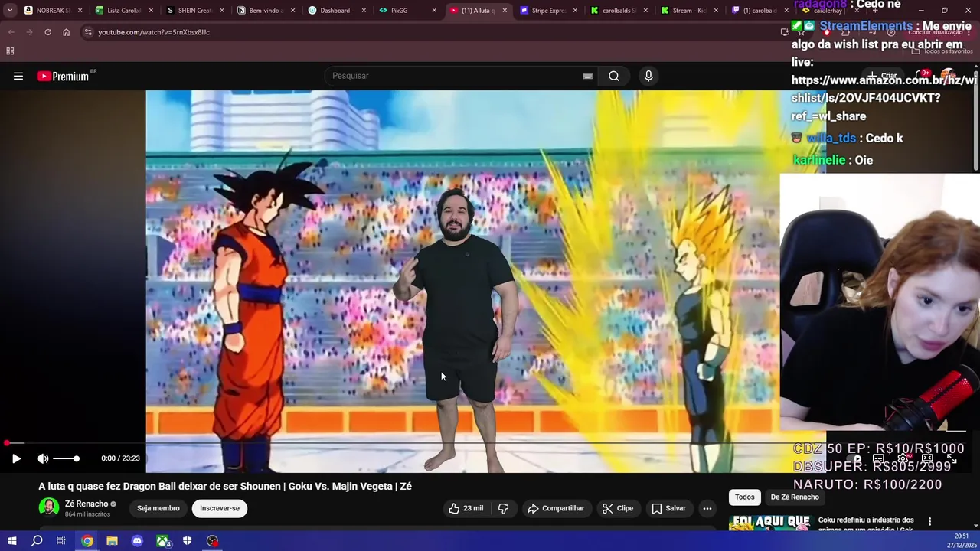
Task: Open OBS Studio from the taskbar
Action: [x=212, y=541]
